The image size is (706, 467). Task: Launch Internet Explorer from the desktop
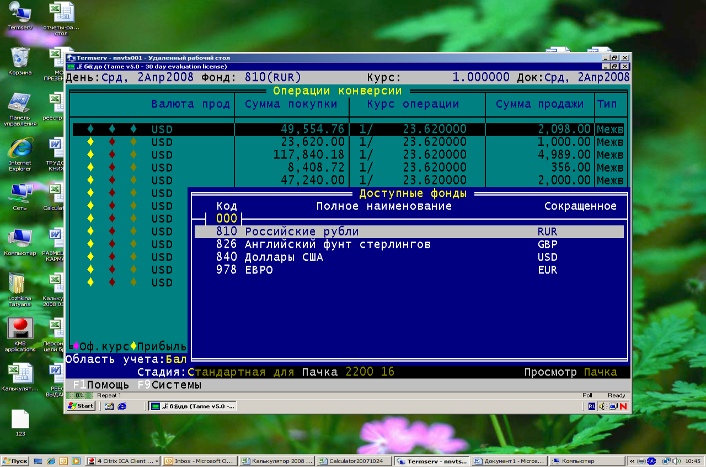pyautogui.click(x=19, y=148)
